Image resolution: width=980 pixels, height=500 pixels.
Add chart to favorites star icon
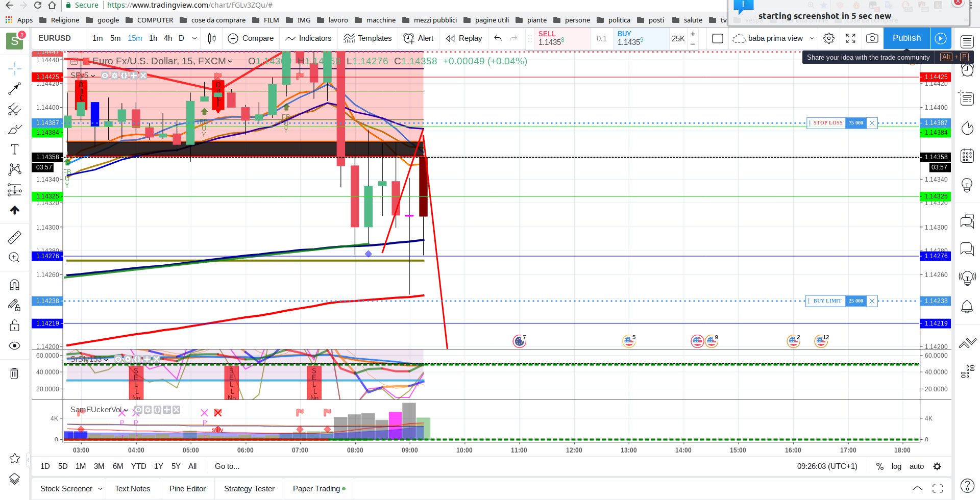[15, 458]
